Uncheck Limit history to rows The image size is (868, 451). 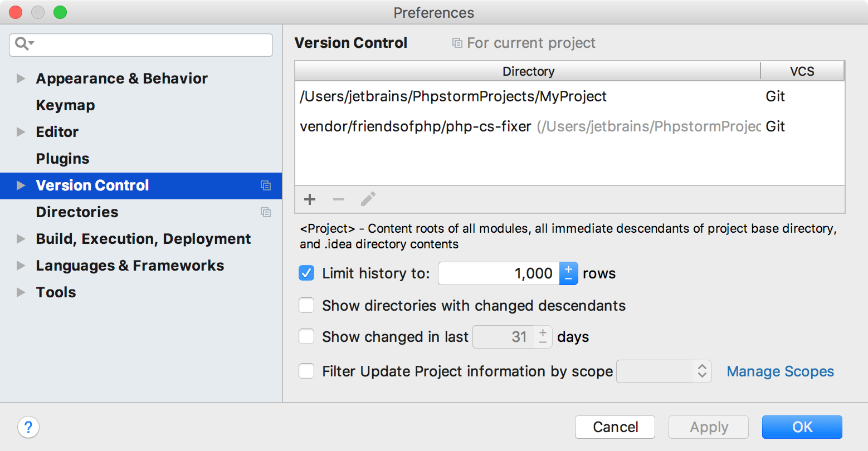(x=306, y=273)
